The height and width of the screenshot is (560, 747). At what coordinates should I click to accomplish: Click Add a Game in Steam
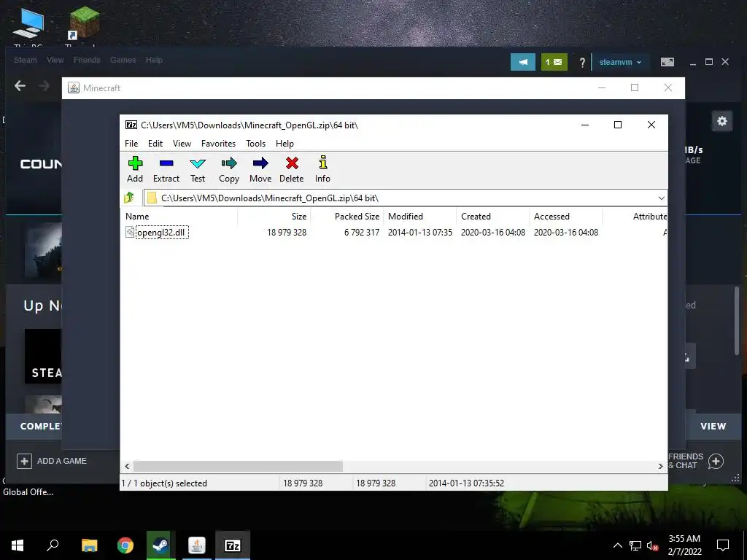(x=52, y=461)
